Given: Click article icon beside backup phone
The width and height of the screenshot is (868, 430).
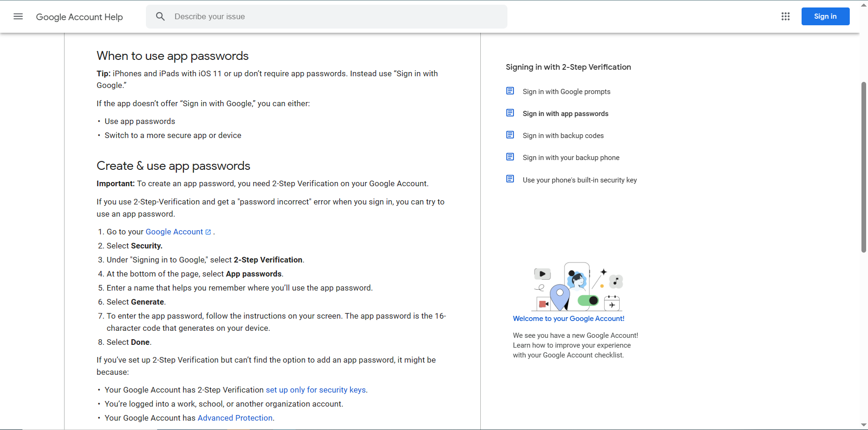Looking at the screenshot, I should click(510, 157).
